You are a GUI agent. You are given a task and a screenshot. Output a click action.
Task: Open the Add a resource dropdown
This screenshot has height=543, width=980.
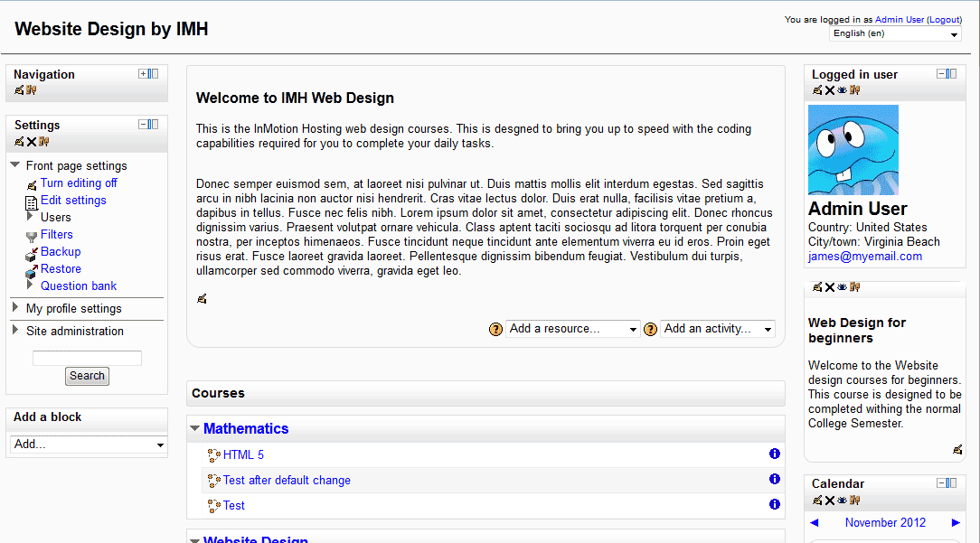(x=573, y=329)
